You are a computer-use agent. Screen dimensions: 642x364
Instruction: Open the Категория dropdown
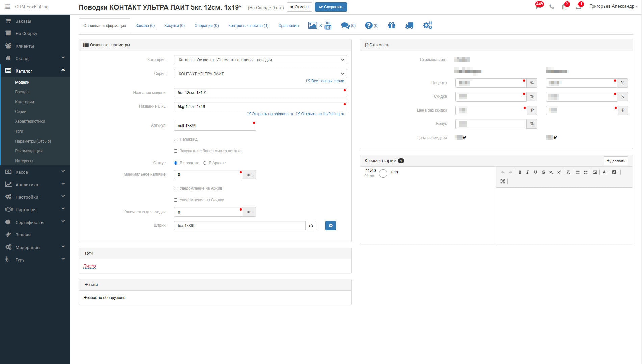(260, 60)
